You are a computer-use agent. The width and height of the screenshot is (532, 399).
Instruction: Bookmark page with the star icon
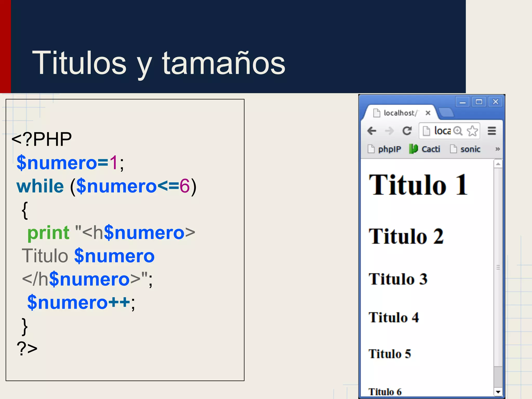pyautogui.click(x=472, y=131)
